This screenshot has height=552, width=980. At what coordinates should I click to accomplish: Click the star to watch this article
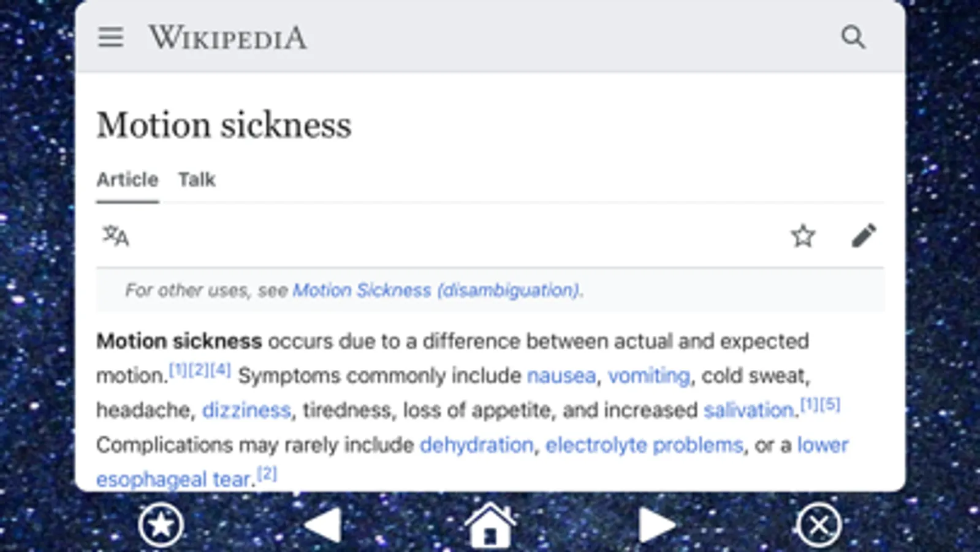tap(803, 236)
